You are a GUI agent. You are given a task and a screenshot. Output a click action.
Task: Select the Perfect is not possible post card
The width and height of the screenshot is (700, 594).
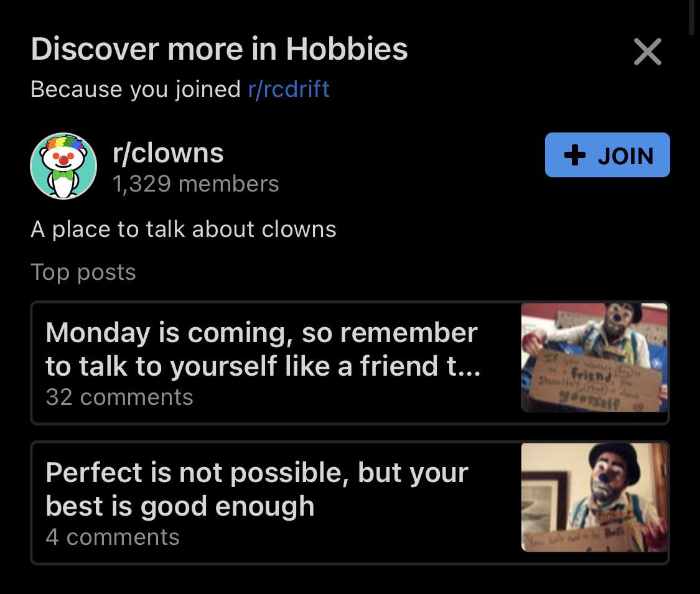[350, 503]
